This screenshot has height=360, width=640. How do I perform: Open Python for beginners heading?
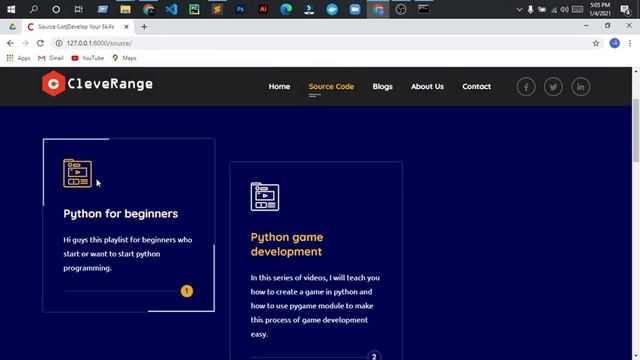tap(120, 214)
